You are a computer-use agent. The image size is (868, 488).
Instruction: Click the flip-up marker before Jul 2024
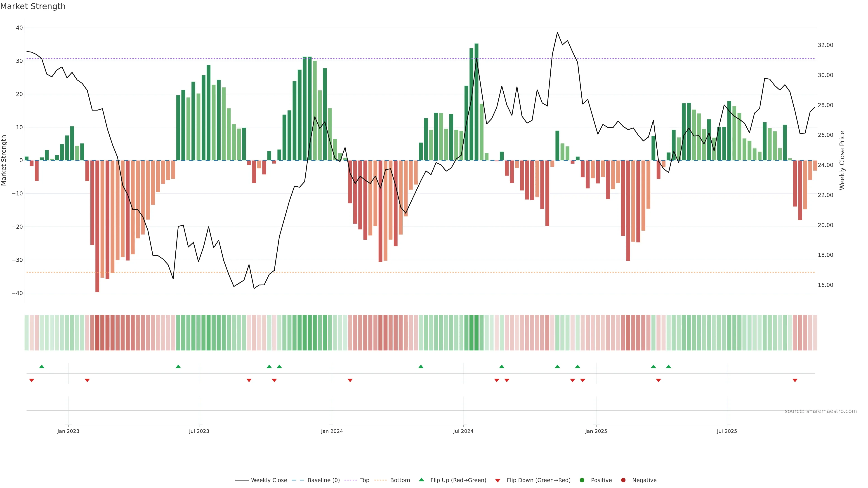pos(421,366)
